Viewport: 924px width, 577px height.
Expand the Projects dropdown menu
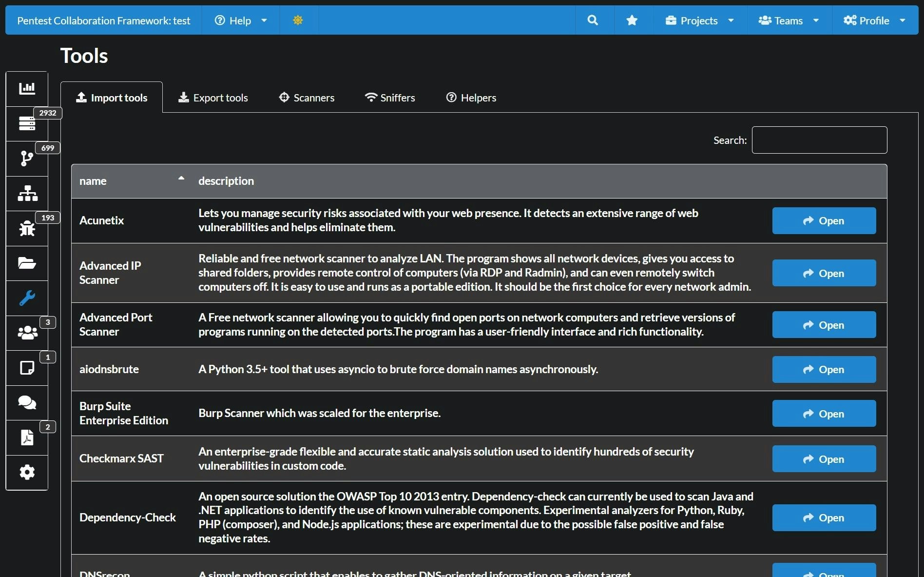coord(699,20)
